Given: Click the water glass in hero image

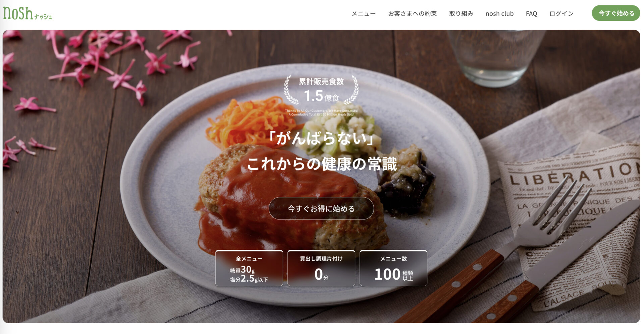Looking at the screenshot, I should coord(496,58).
